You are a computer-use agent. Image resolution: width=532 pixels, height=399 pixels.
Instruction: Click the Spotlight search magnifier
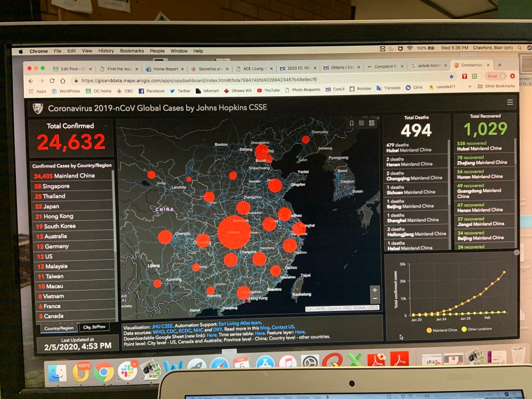pos(519,48)
